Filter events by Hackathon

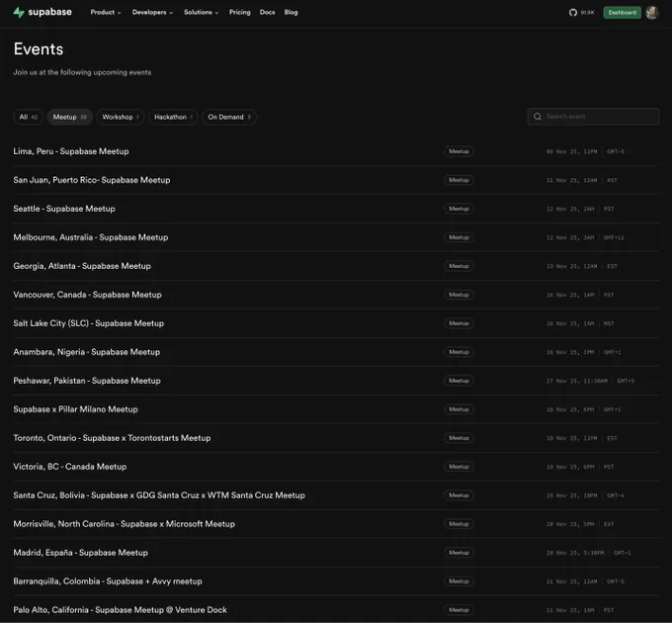coord(173,117)
